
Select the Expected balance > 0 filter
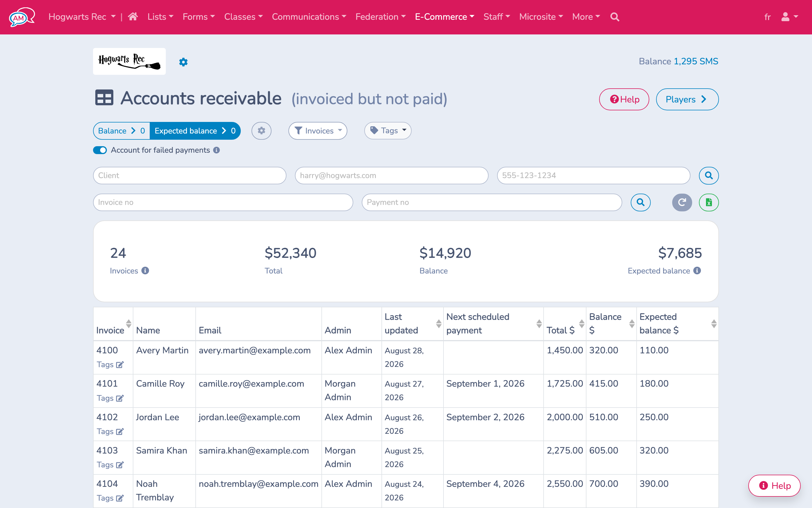[x=195, y=131]
